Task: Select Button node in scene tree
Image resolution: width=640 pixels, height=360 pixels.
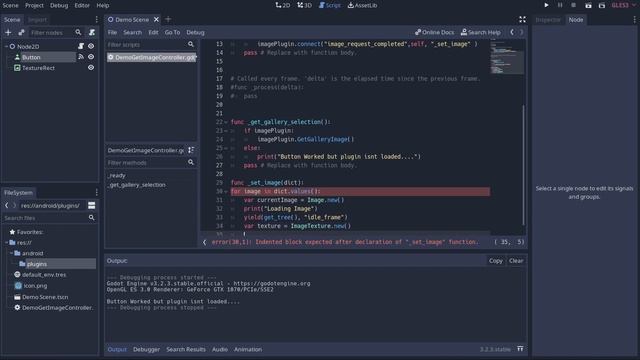Action: tap(31, 57)
